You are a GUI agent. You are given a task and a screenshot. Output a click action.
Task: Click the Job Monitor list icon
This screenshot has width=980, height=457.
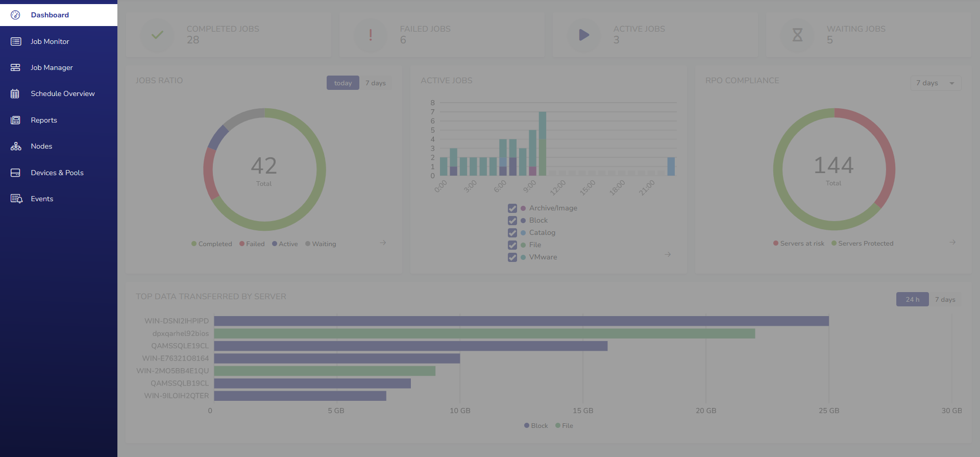coord(16,41)
